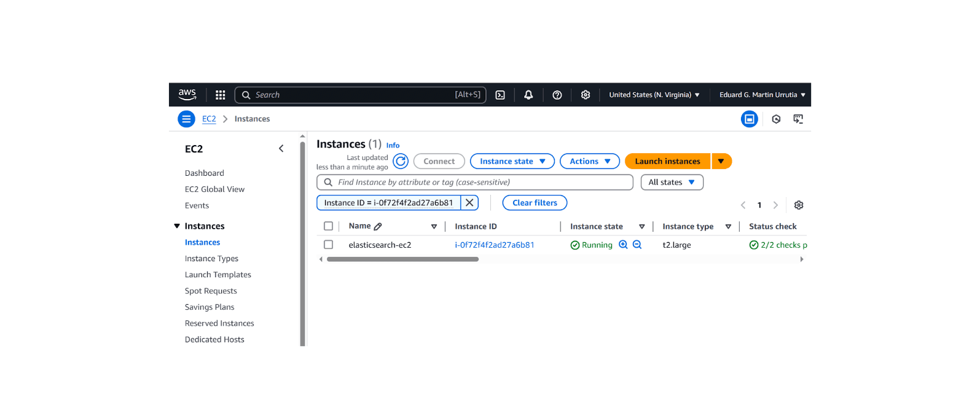
Task: Open the All states filter dropdown
Action: click(x=672, y=183)
